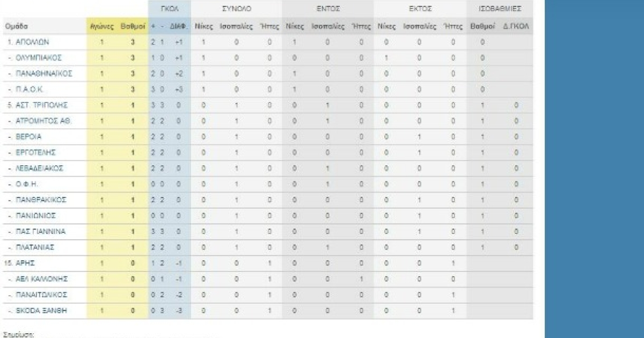Sort by the Αγώνες matches column header

(101, 26)
